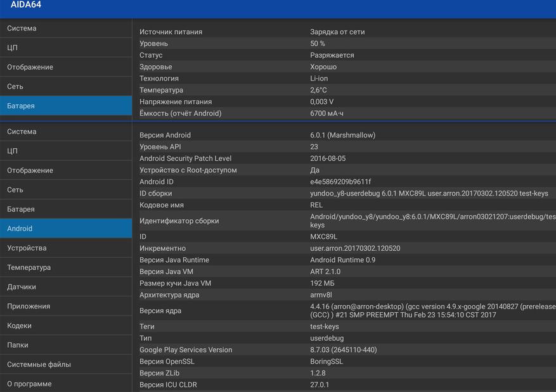The width and height of the screenshot is (556, 392).
Task: Open the Папки sidebar section
Action: [x=66, y=345]
